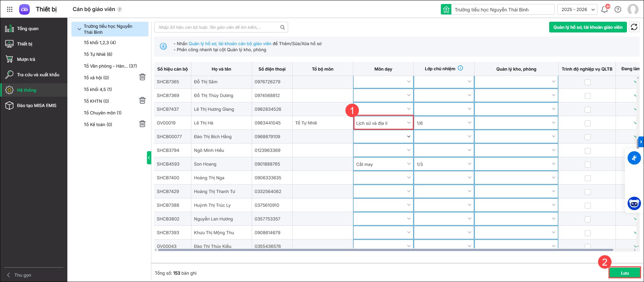The image size is (644, 282).
Task: Collapse the Trường tiểu học Nguyễn Thái Bình node
Action: click(x=79, y=29)
